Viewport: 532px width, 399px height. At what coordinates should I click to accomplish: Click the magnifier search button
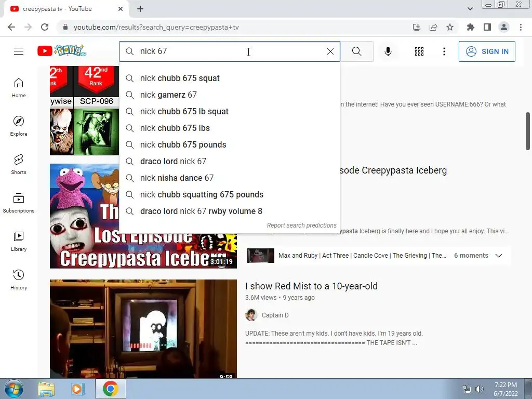[356, 51]
